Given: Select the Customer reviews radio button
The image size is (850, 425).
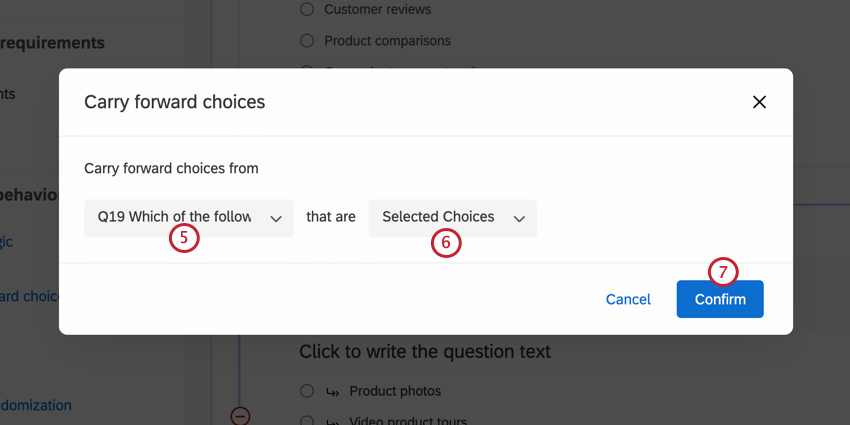Looking at the screenshot, I should (307, 10).
